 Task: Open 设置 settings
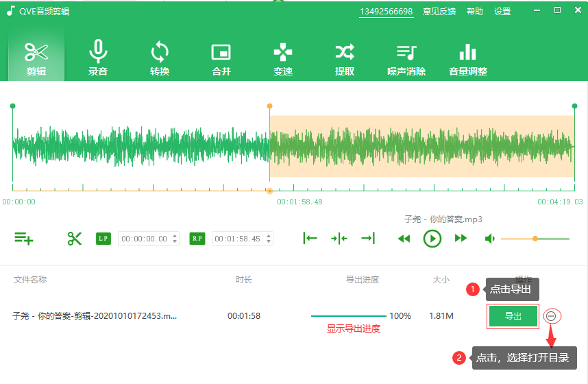pyautogui.click(x=502, y=12)
